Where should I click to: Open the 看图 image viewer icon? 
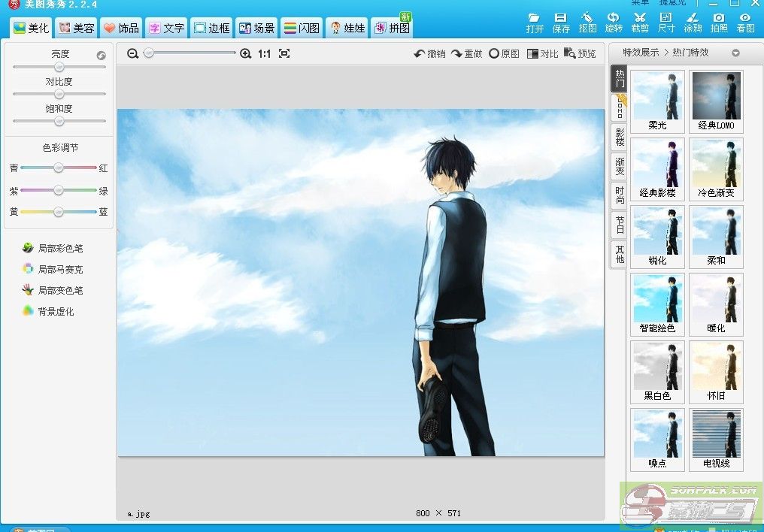[x=745, y=23]
